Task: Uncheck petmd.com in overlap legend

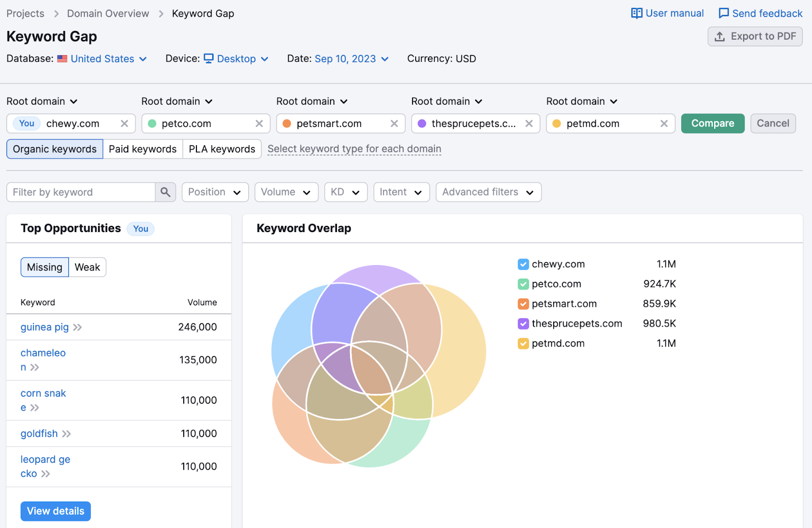Action: (x=523, y=344)
